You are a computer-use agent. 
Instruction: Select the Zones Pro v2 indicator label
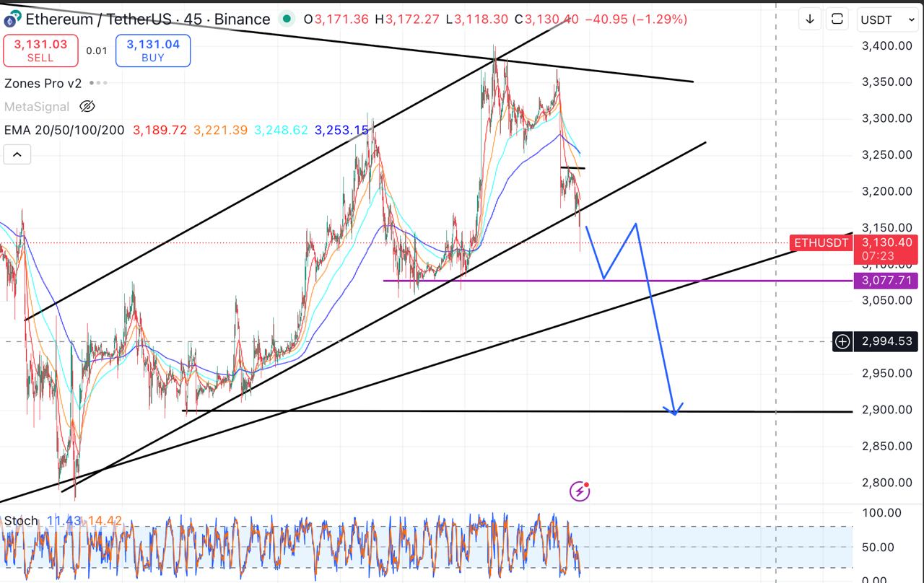tap(43, 83)
